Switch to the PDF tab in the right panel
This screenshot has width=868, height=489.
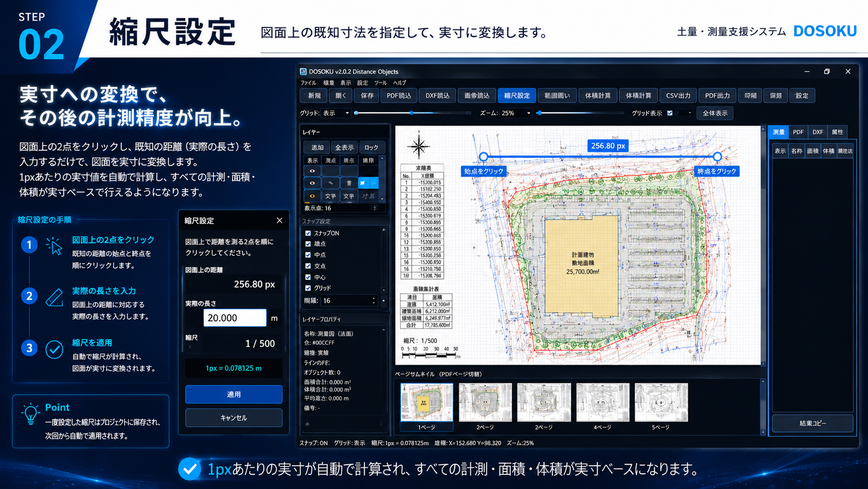798,132
